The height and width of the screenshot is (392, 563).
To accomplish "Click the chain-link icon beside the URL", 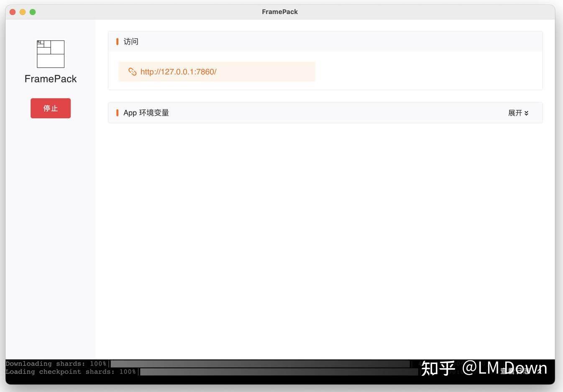I will [132, 71].
